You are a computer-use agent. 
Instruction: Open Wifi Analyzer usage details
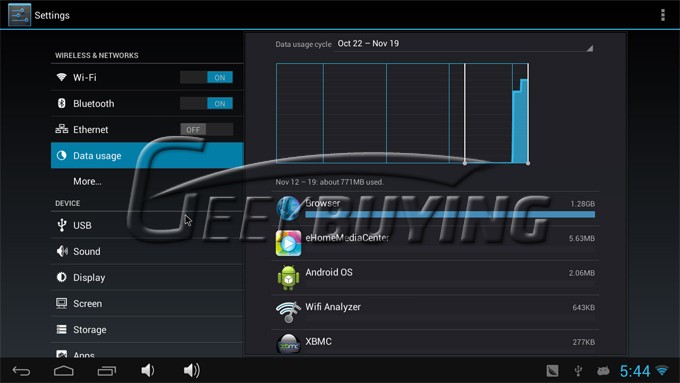[x=435, y=312]
